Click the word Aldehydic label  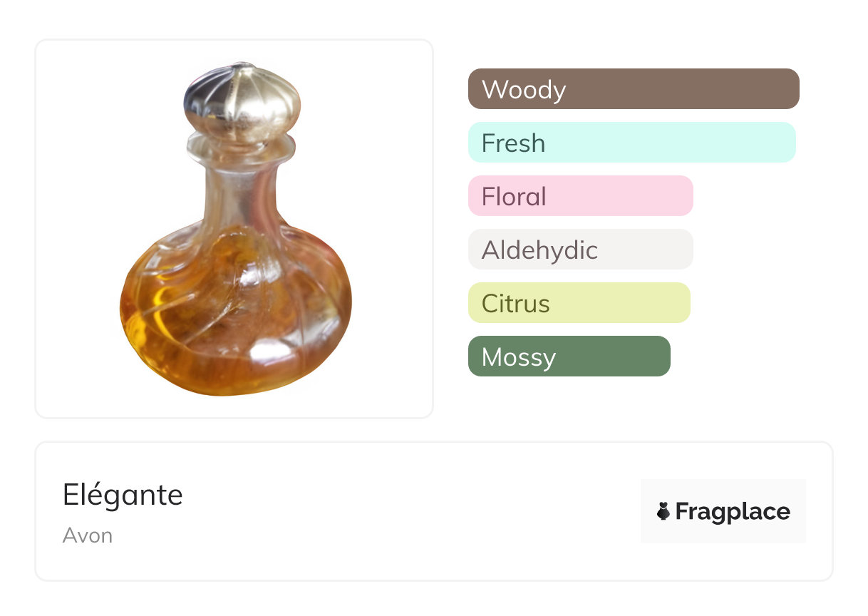[539, 250]
